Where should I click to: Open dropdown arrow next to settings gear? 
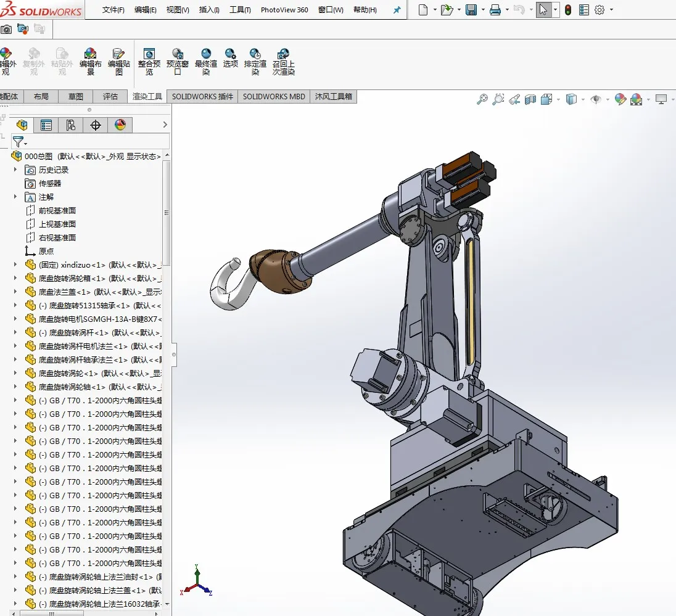coord(611,10)
